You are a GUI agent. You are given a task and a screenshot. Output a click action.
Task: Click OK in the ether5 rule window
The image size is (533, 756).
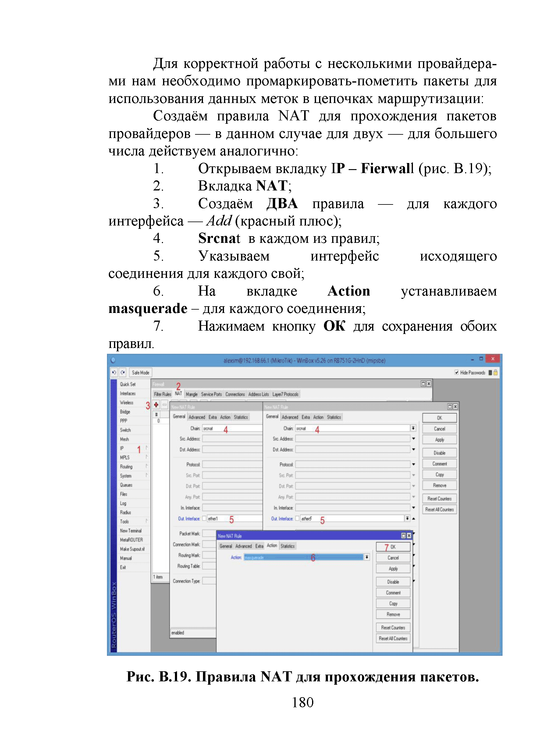pos(439,418)
